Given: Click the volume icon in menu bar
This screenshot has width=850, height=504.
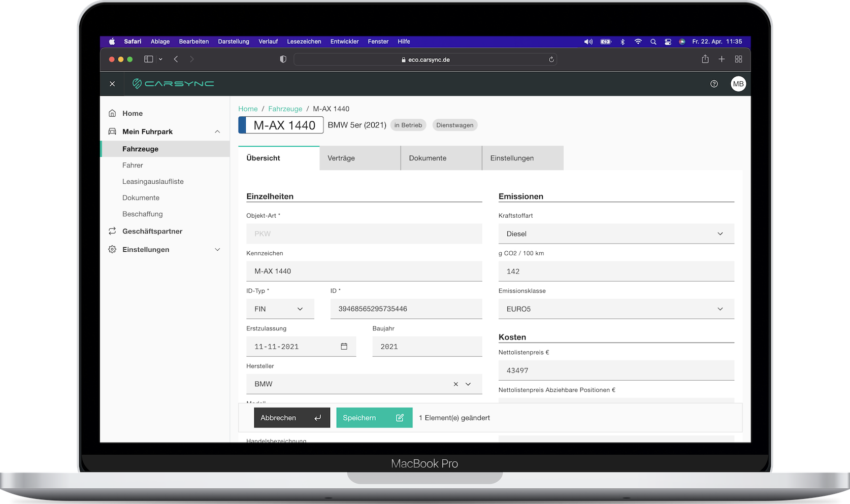Looking at the screenshot, I should pos(588,42).
